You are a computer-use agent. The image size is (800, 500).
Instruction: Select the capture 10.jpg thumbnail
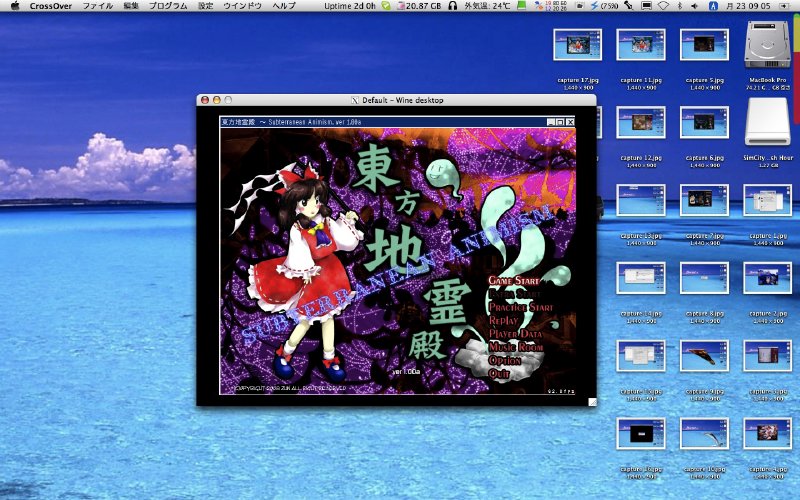(x=704, y=434)
